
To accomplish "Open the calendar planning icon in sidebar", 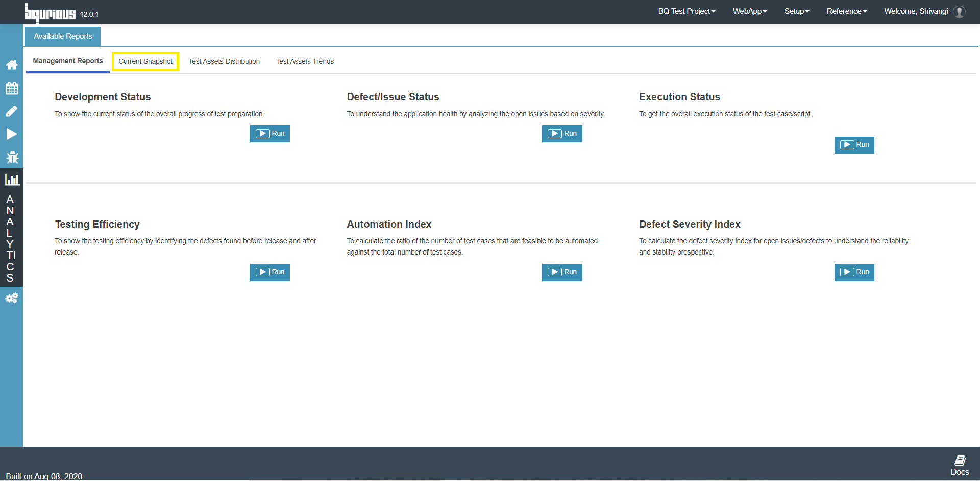I will pos(12,88).
